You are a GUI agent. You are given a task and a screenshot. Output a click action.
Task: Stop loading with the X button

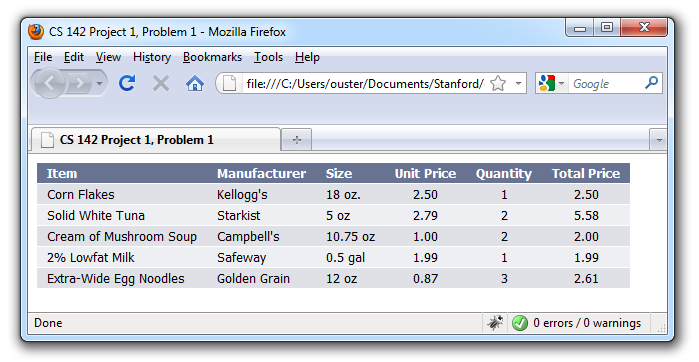click(x=161, y=83)
